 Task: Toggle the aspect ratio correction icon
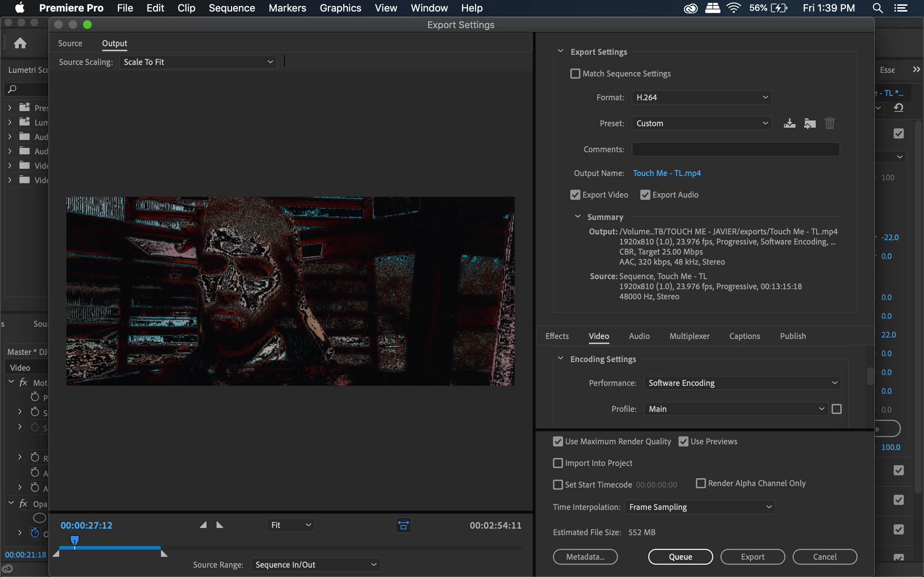(403, 525)
